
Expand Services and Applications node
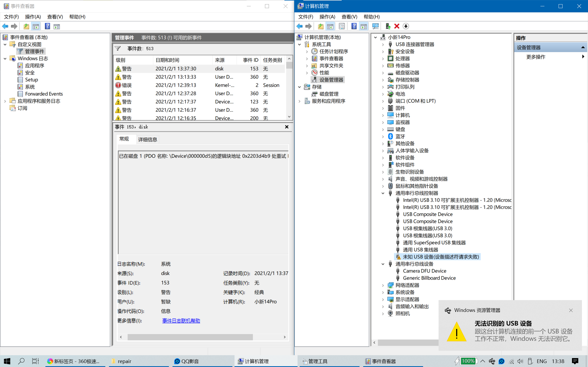299,101
